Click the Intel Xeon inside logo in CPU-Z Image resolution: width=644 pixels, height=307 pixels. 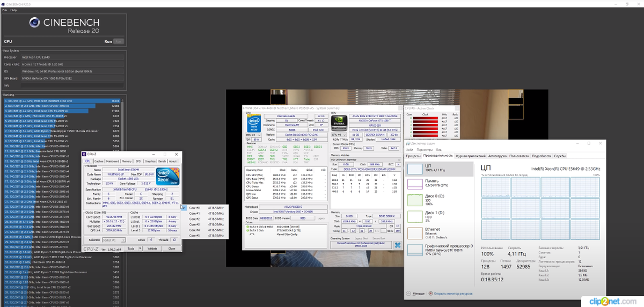(167, 177)
